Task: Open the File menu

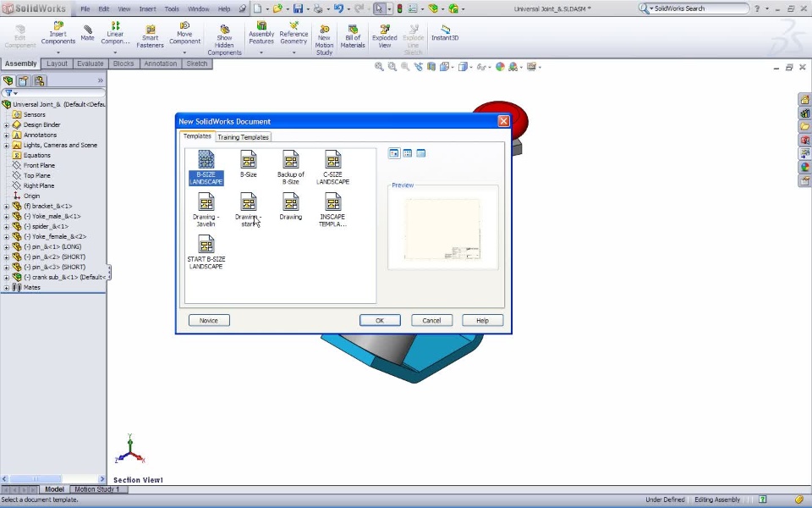Action: 85,8
